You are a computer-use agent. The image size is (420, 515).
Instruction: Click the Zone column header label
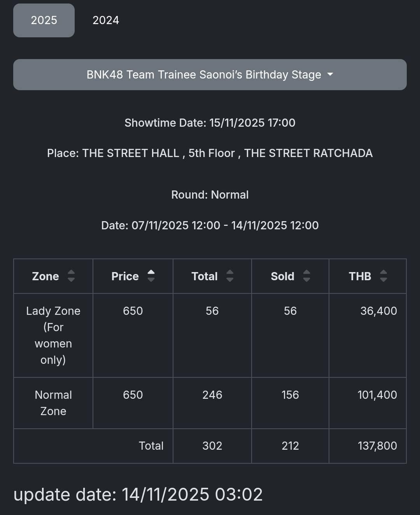pyautogui.click(x=45, y=276)
